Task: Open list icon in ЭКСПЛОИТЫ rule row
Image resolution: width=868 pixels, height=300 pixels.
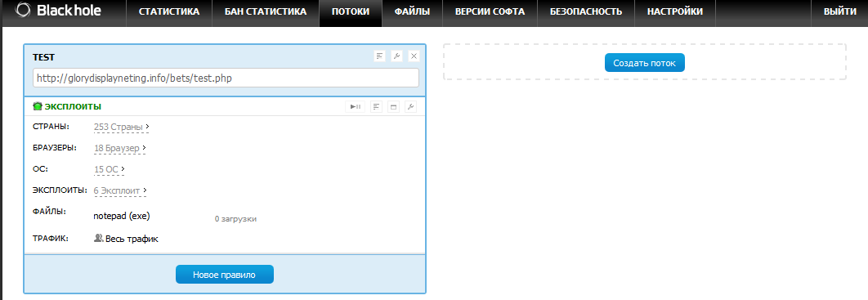Action: [377, 107]
